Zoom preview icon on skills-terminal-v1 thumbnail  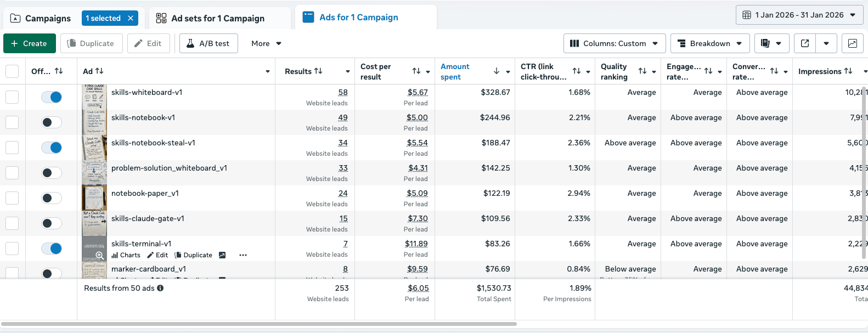(x=99, y=256)
